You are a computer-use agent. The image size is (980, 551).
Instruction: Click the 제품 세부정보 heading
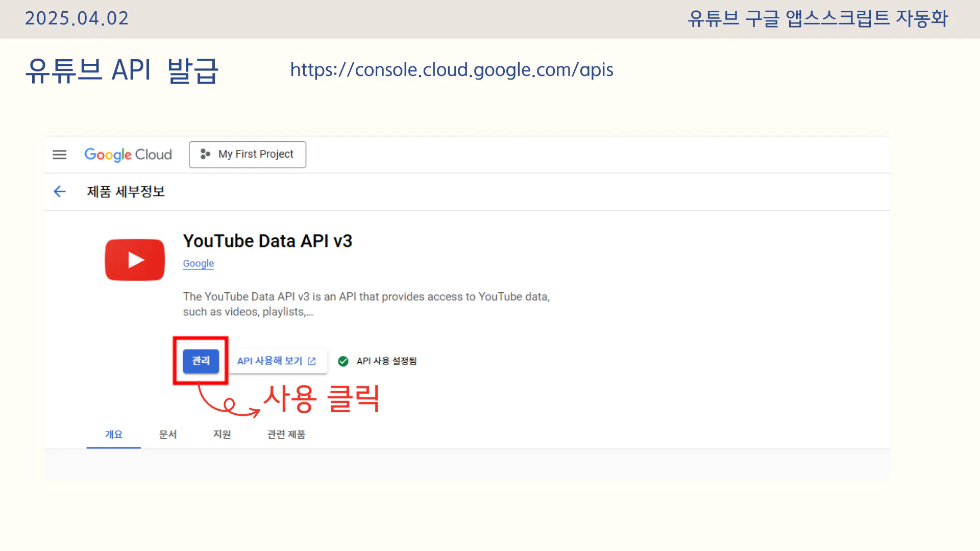coord(126,191)
